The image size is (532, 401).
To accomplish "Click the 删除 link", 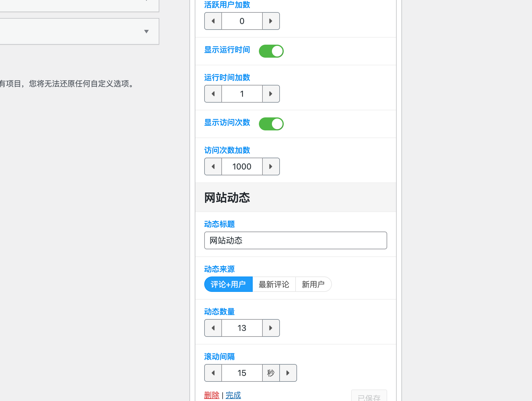I will click(212, 395).
